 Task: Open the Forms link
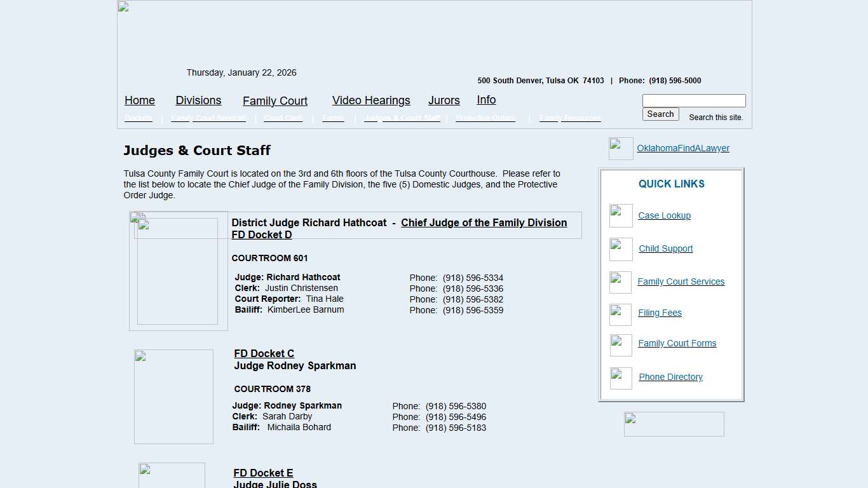pyautogui.click(x=333, y=118)
